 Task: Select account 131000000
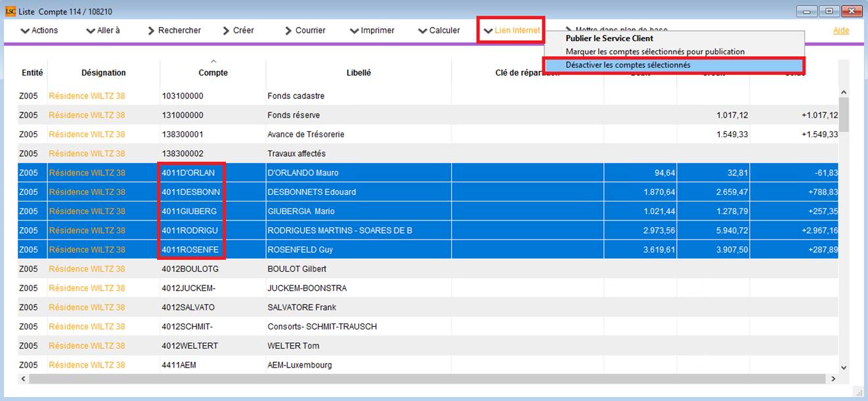[183, 115]
